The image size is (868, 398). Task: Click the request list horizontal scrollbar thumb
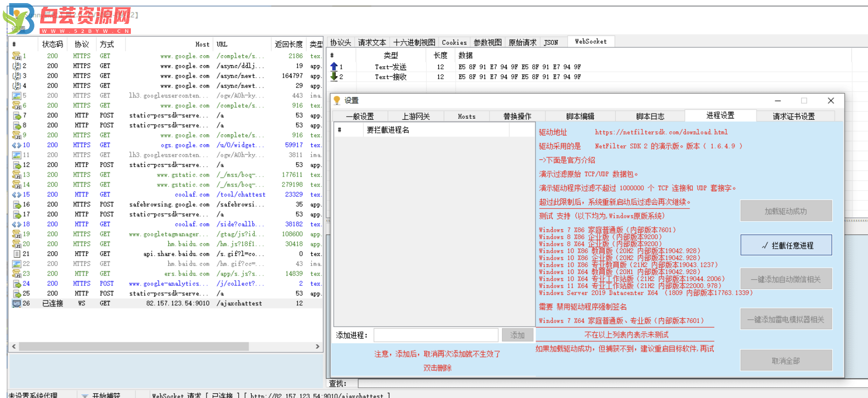(x=134, y=346)
